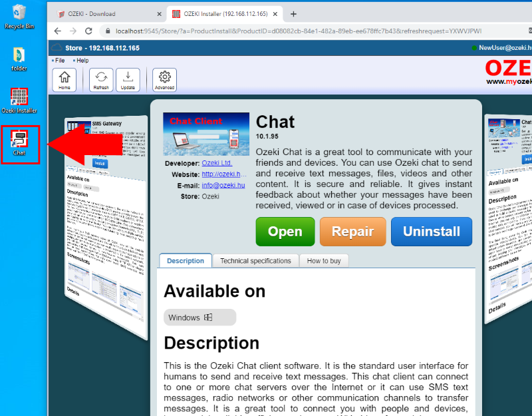Viewport: 532px width, 416px height.
Task: Click the Windows platform badge
Action: tap(200, 317)
